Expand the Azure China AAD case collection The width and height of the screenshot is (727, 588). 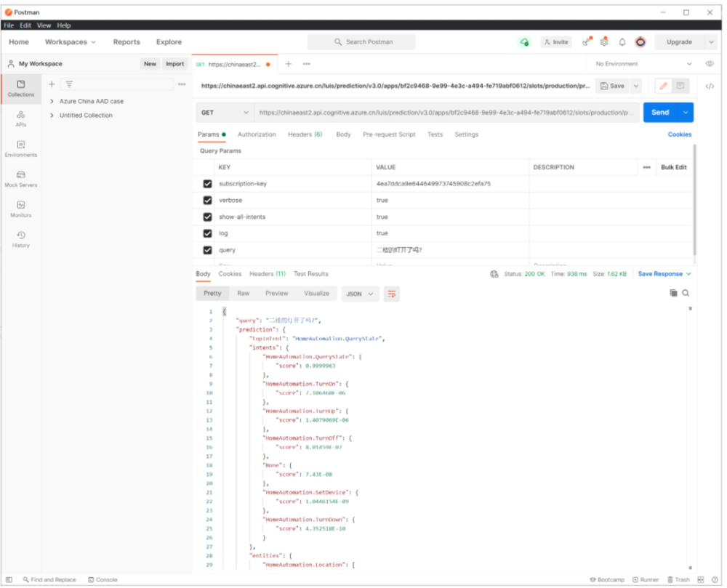(x=52, y=101)
